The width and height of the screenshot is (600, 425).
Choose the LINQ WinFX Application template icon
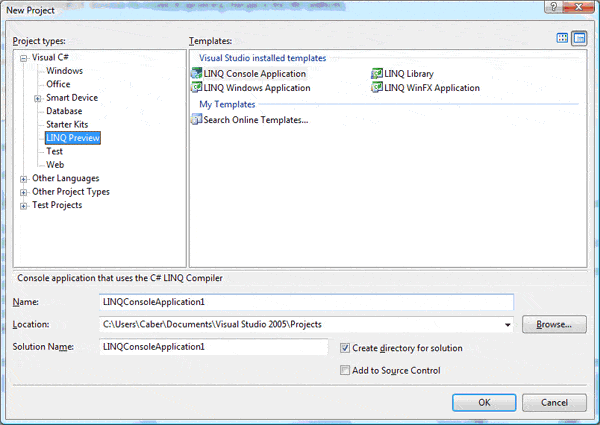(x=377, y=88)
